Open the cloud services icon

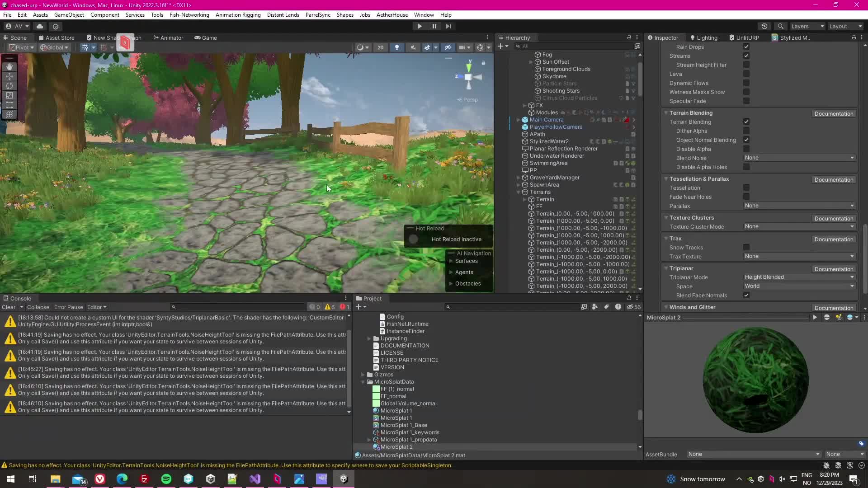[40, 26]
